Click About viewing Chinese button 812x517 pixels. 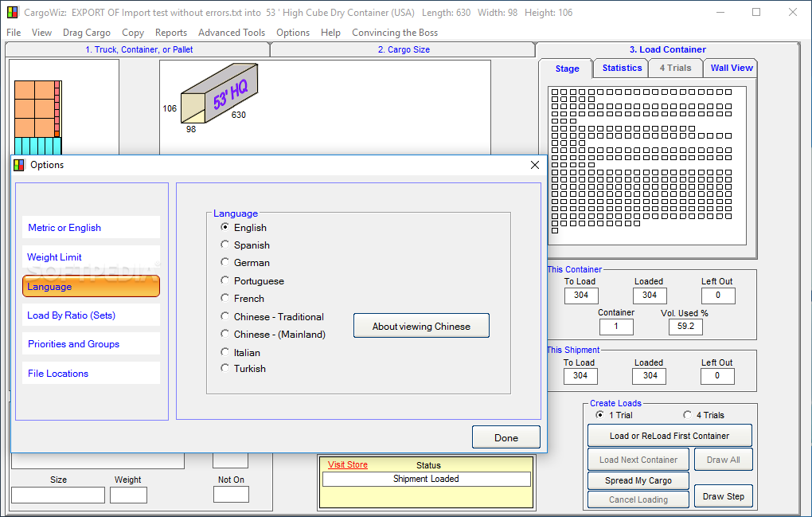pos(421,326)
